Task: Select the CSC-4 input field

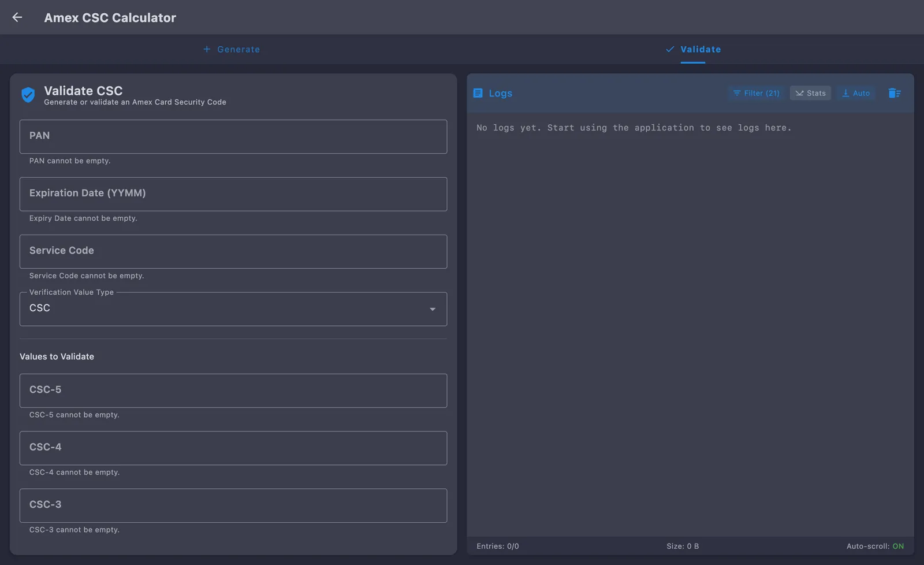Action: coord(233,448)
